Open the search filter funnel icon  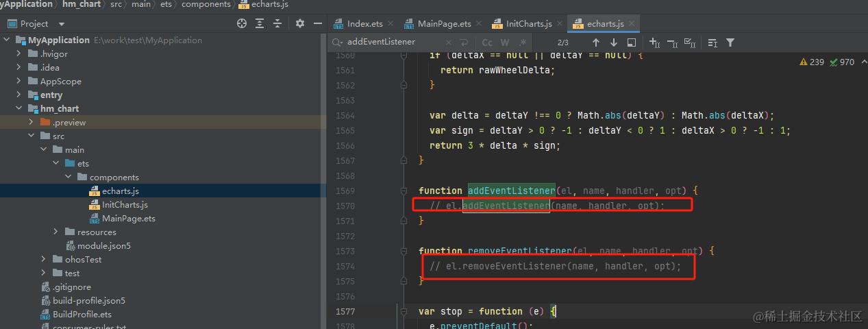(730, 42)
